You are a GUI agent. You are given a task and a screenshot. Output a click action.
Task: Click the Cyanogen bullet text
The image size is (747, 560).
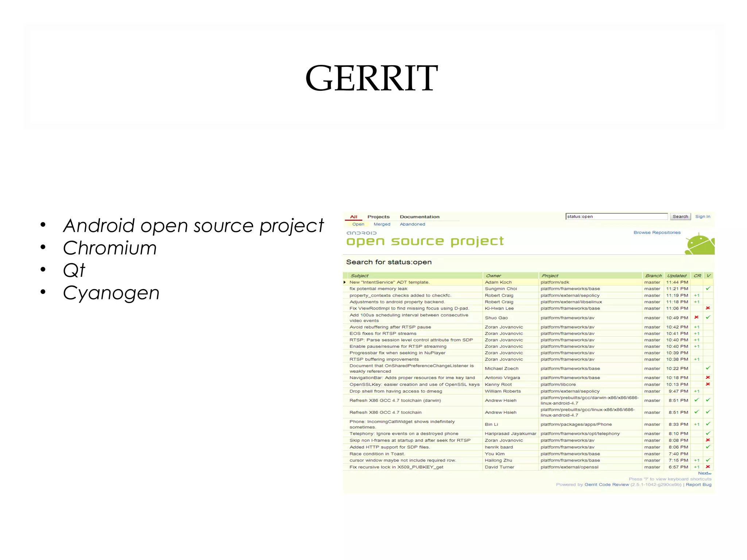pyautogui.click(x=111, y=293)
